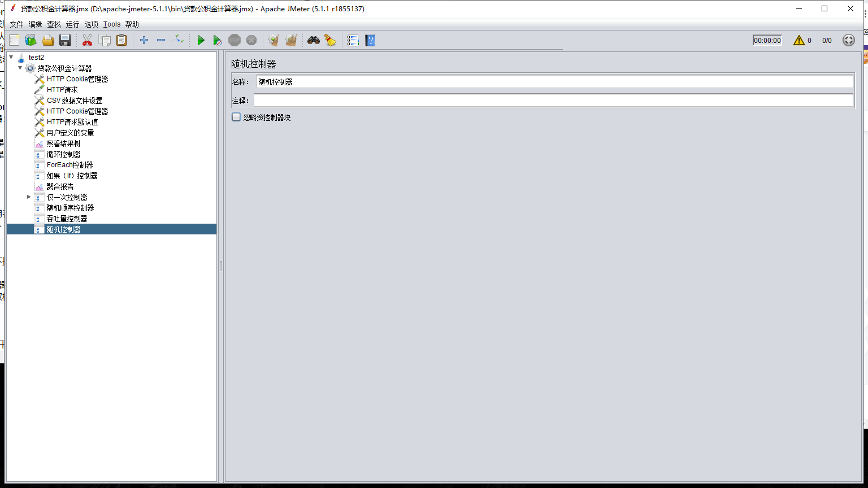The height and width of the screenshot is (488, 868).
Task: Clear results with single broom-gear icon
Action: pyautogui.click(x=274, y=40)
